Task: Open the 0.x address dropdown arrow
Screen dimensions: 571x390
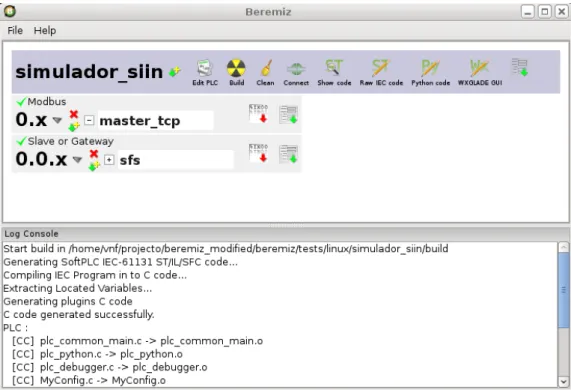Action: 57,120
